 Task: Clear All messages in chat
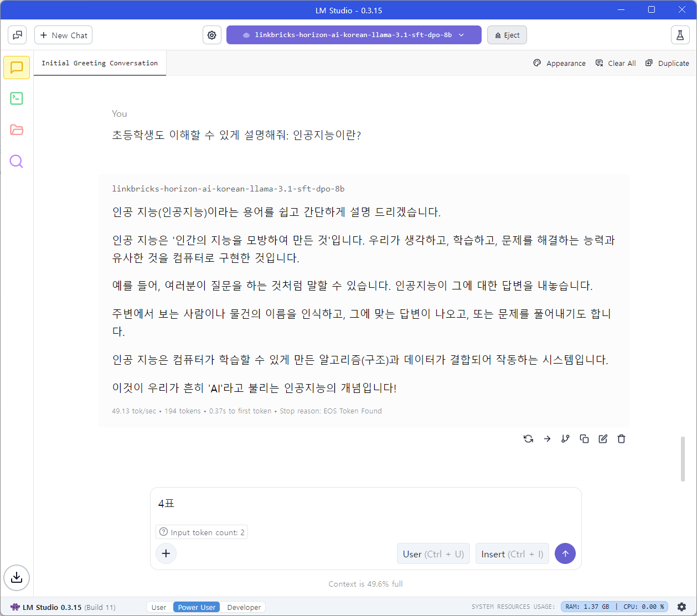[615, 63]
